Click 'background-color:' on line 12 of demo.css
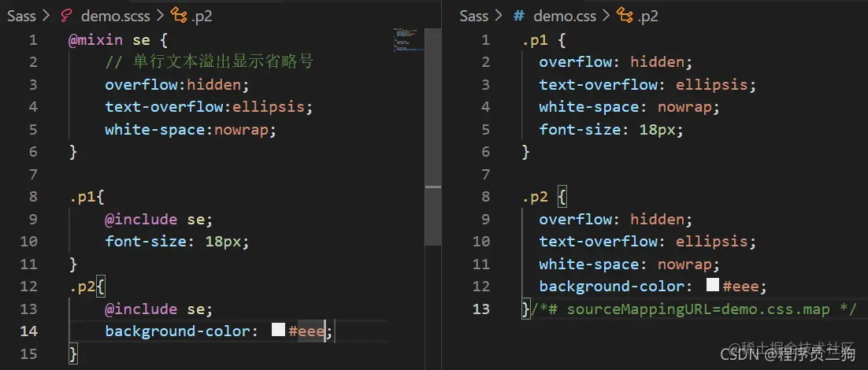 coord(616,286)
